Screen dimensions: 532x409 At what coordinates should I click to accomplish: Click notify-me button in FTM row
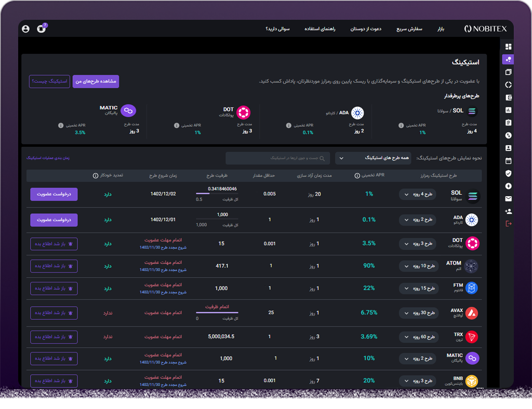pyautogui.click(x=54, y=289)
